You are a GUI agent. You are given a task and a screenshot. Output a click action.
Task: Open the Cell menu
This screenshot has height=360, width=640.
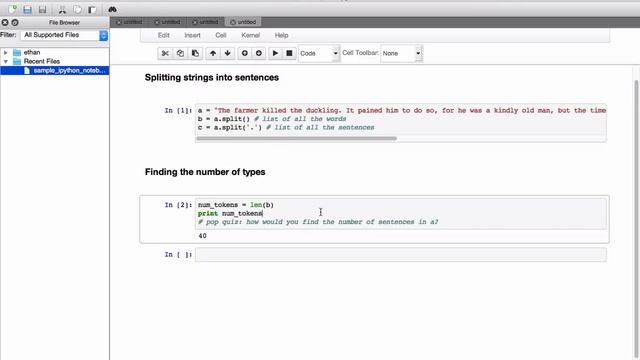[221, 36]
